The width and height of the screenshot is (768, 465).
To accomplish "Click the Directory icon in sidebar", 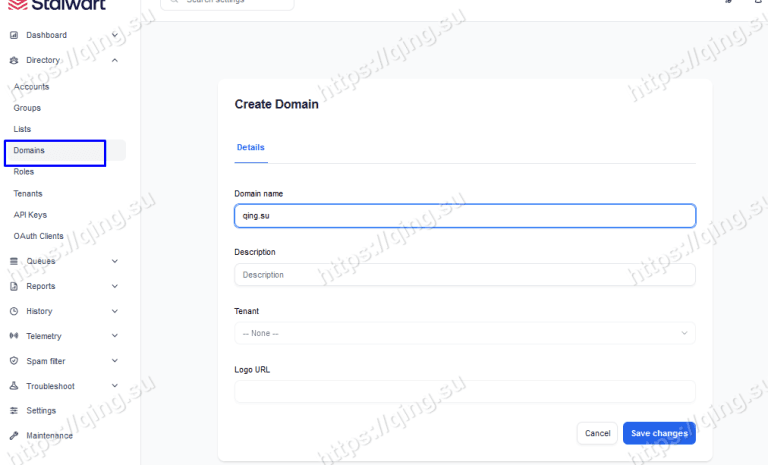I will [14, 61].
